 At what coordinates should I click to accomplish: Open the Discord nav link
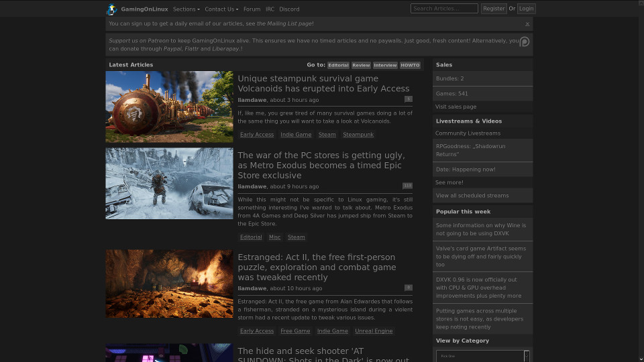coord(289,9)
